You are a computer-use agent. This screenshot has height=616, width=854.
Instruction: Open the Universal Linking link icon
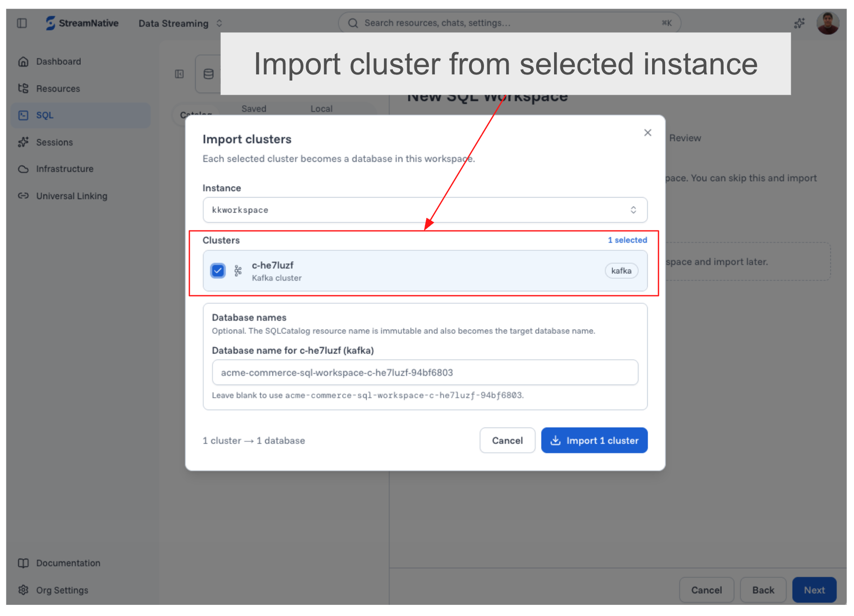tap(23, 196)
